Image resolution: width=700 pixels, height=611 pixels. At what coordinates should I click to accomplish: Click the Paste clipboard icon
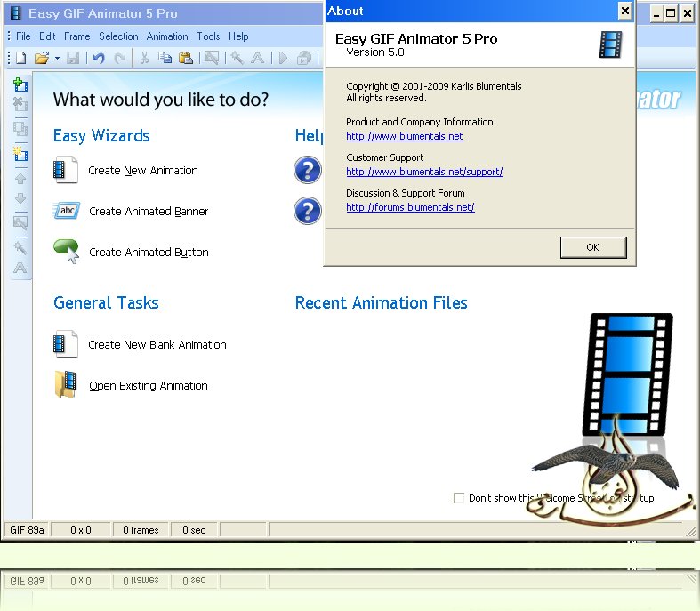(185, 58)
